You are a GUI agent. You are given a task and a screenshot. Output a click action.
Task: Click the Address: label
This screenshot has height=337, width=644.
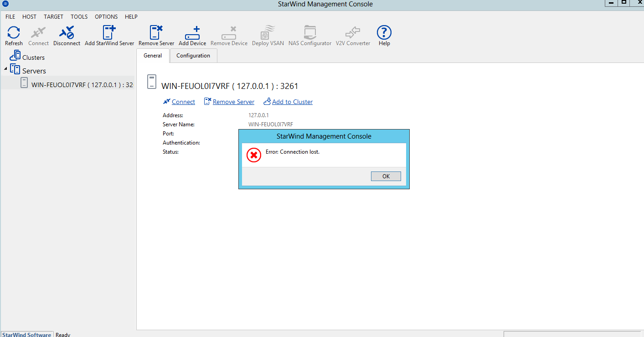click(x=173, y=115)
